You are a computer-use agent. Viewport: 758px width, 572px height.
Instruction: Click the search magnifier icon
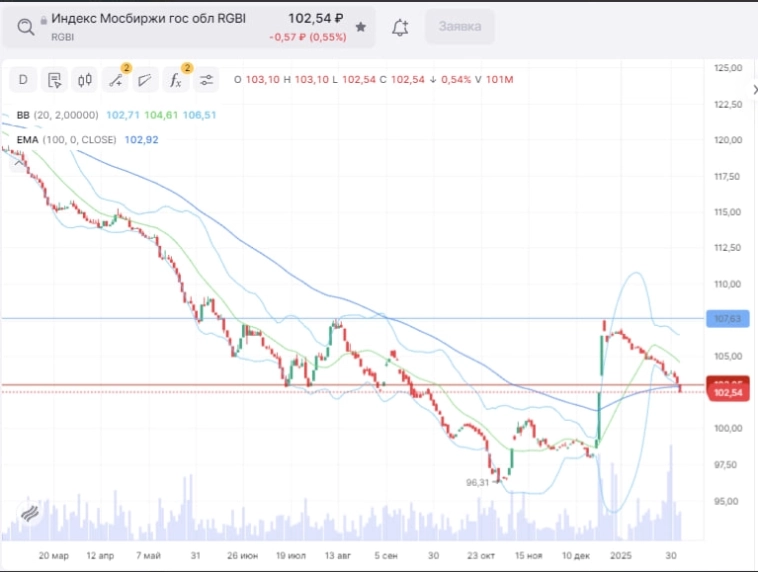tap(26, 27)
